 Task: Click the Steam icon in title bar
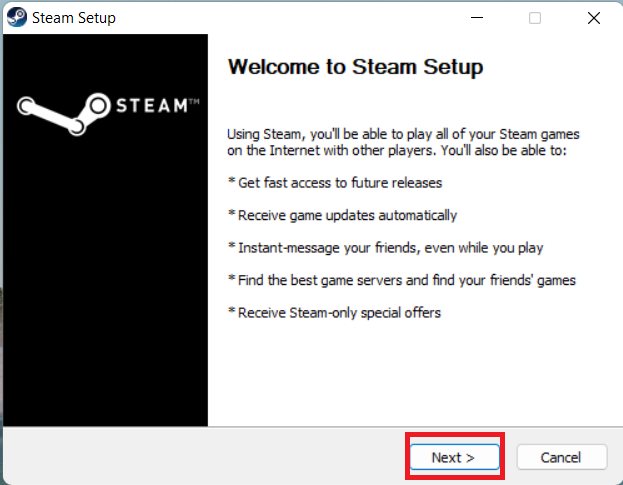tap(16, 17)
